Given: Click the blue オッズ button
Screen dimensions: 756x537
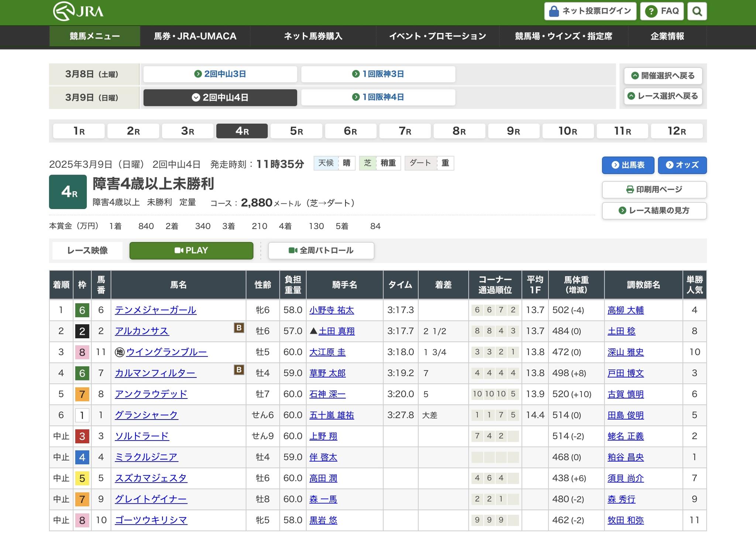Looking at the screenshot, I should click(x=682, y=165).
